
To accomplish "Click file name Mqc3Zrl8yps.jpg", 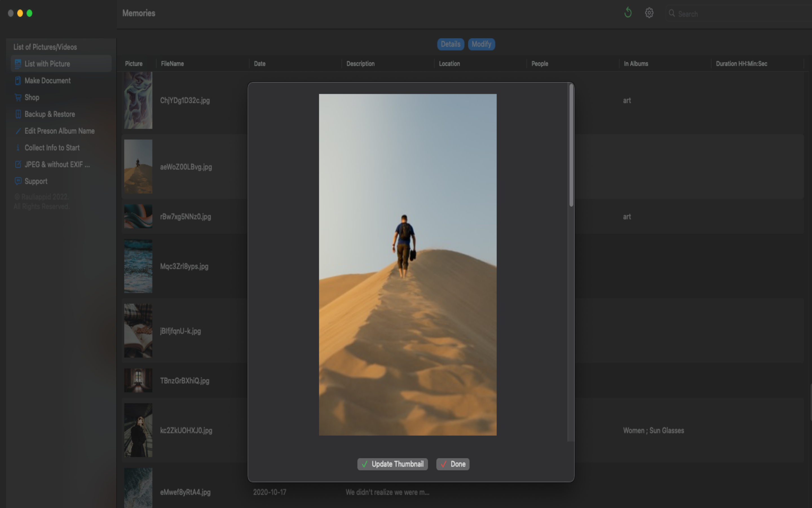I will click(x=184, y=266).
